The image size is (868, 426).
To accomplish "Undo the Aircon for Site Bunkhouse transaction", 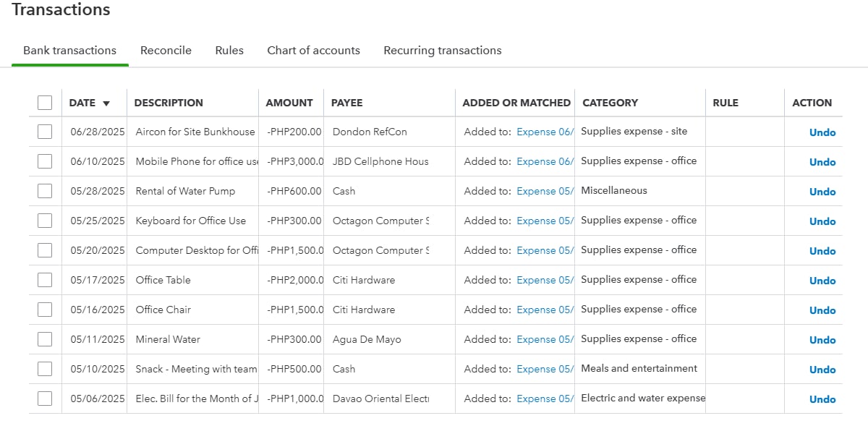I will click(822, 132).
